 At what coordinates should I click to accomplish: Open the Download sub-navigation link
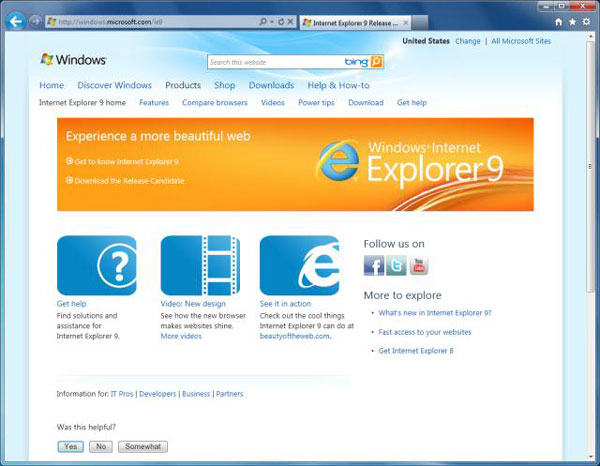(x=366, y=103)
